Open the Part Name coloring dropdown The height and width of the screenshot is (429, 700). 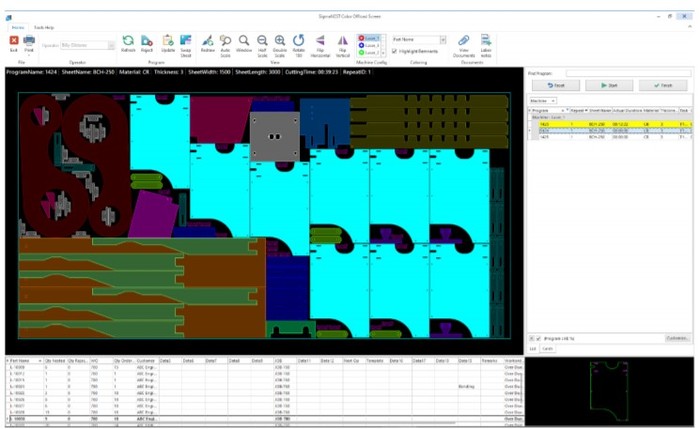pos(443,40)
